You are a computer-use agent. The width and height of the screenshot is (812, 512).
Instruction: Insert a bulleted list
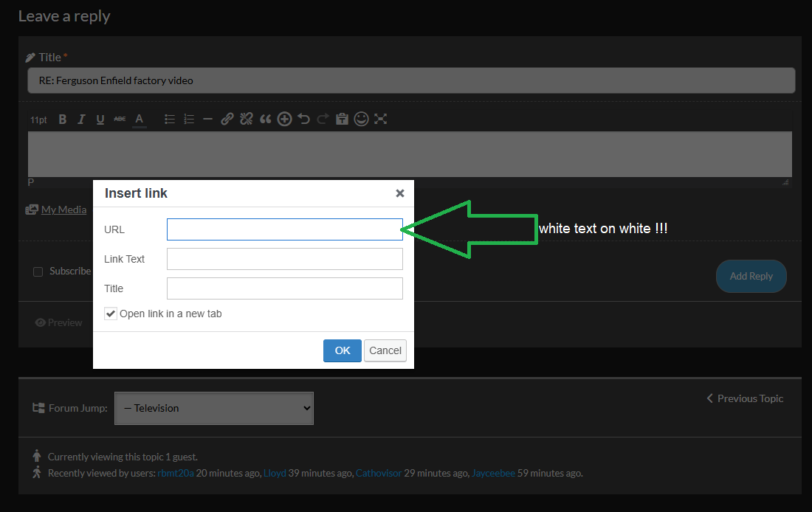coord(170,119)
